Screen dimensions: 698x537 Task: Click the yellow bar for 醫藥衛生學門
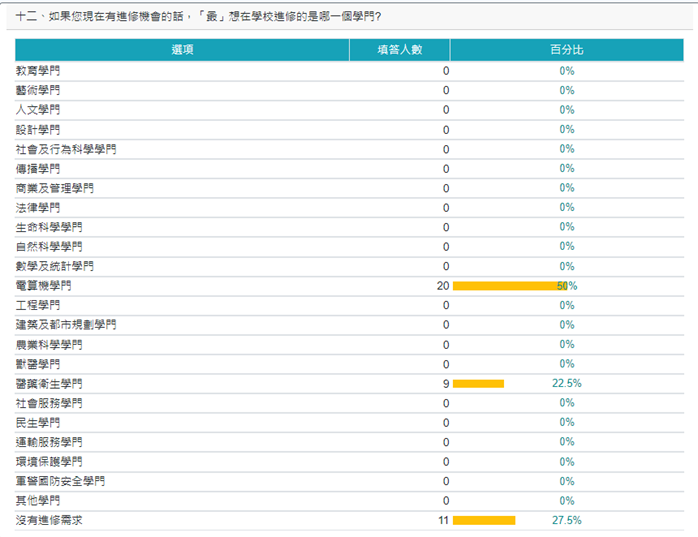478,383
